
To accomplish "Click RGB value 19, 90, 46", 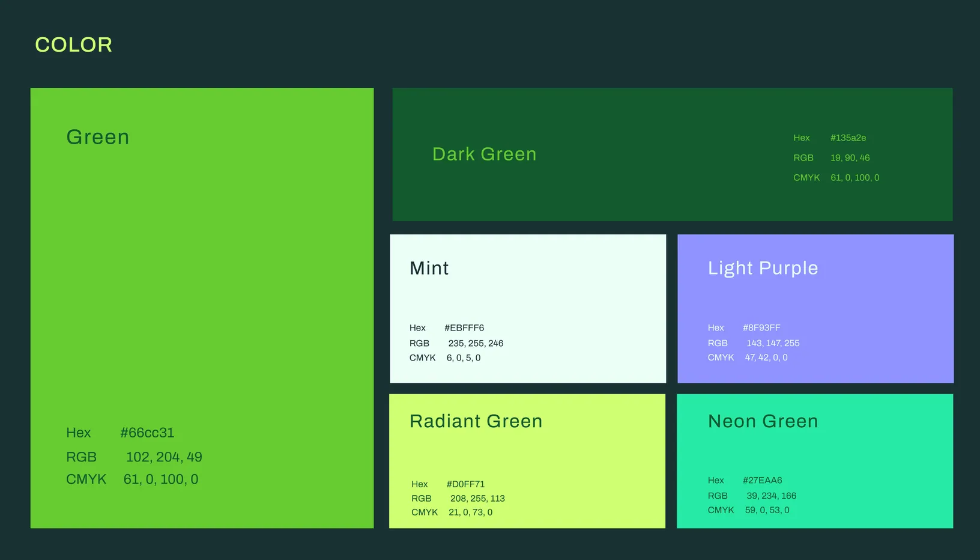I will pos(850,157).
